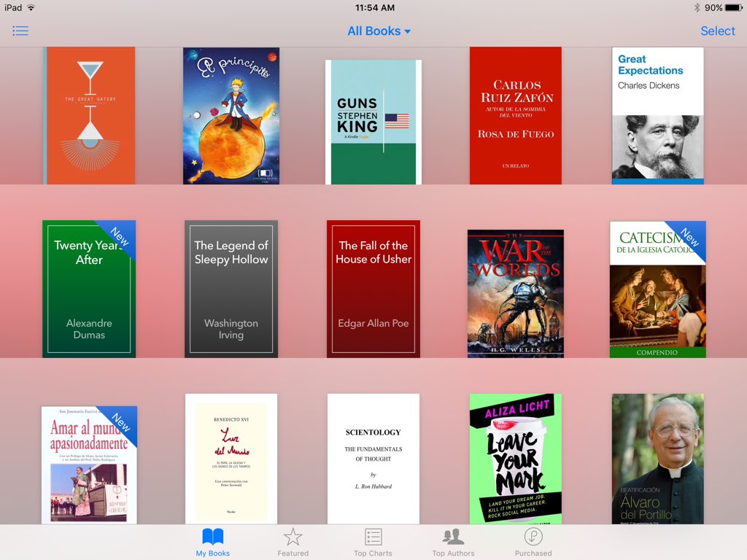Open the list view icon

tap(20, 31)
